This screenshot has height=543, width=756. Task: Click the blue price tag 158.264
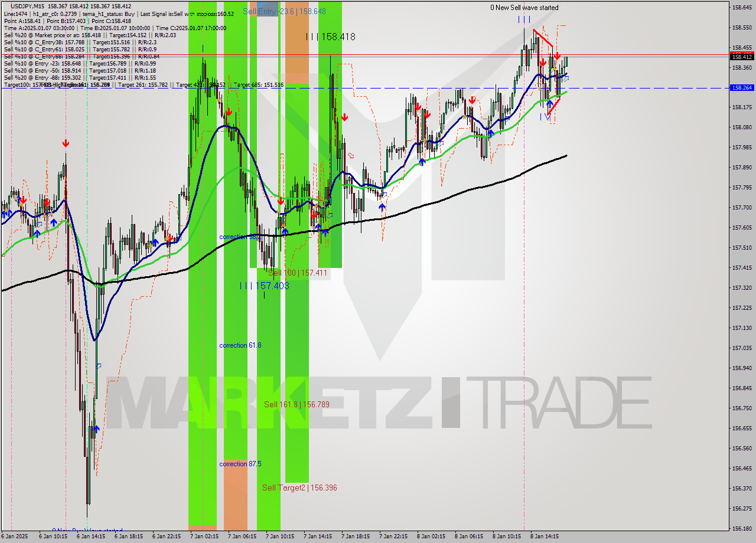click(x=742, y=87)
